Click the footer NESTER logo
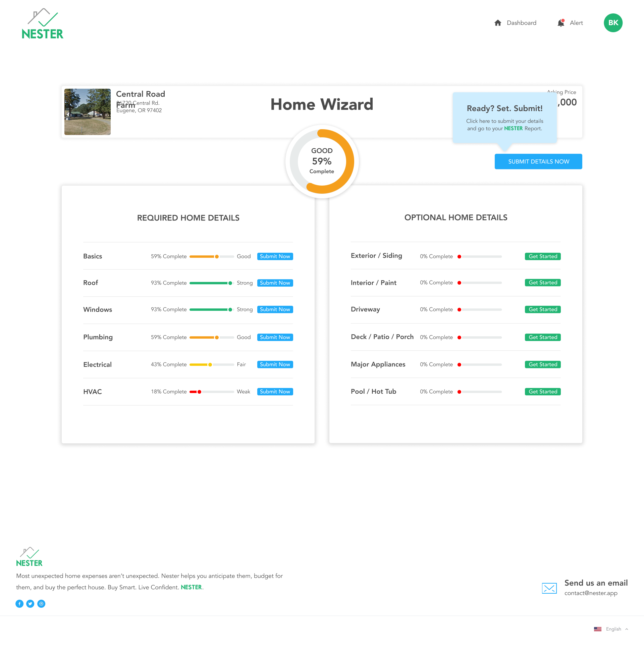 (x=29, y=557)
